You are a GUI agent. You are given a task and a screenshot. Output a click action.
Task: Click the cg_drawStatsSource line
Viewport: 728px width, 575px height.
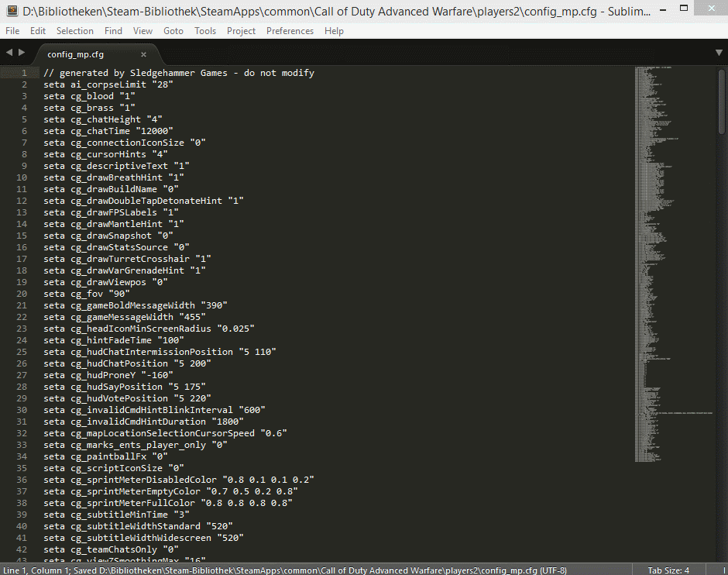116,247
